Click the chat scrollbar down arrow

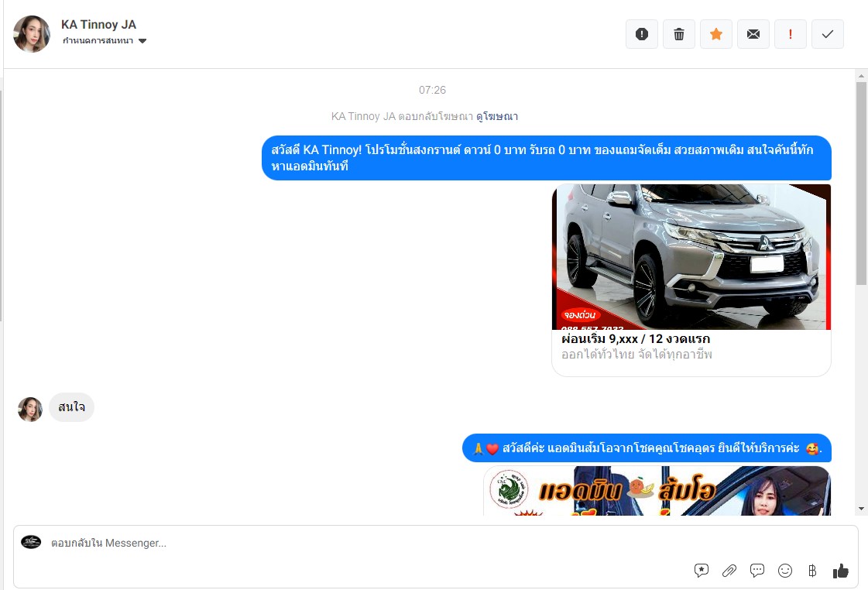click(861, 509)
